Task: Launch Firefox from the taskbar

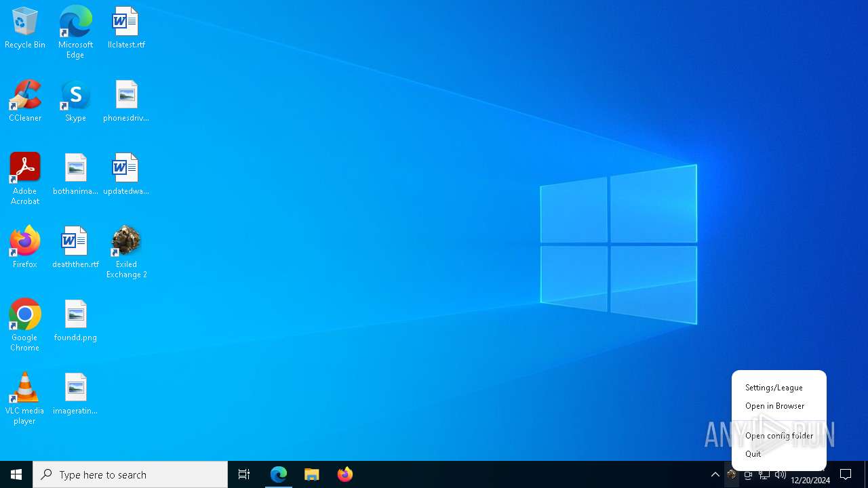Action: 345,474
